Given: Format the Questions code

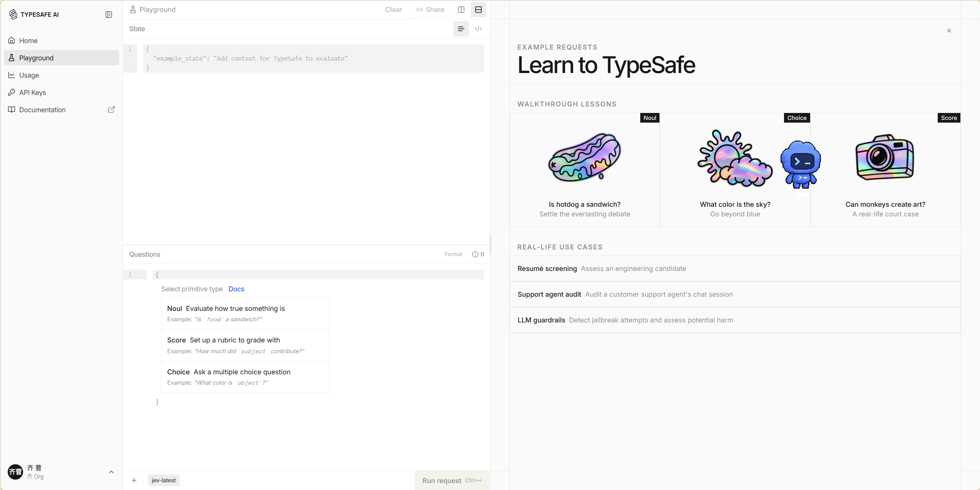Looking at the screenshot, I should [x=453, y=254].
